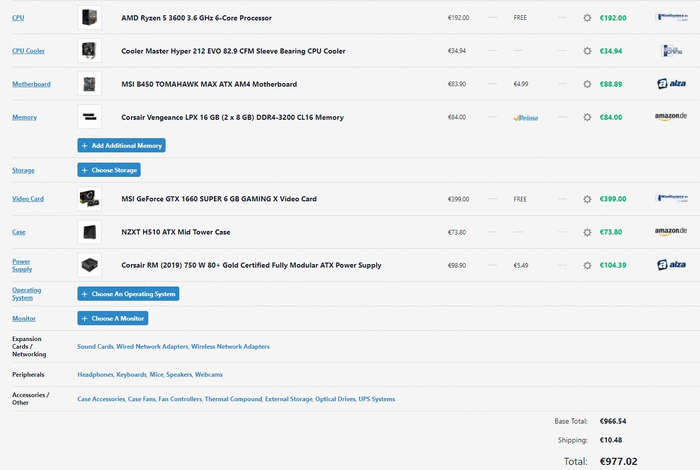Visit the amazon.de logo in the Case row
This screenshot has width=700, height=470.
[x=671, y=231]
